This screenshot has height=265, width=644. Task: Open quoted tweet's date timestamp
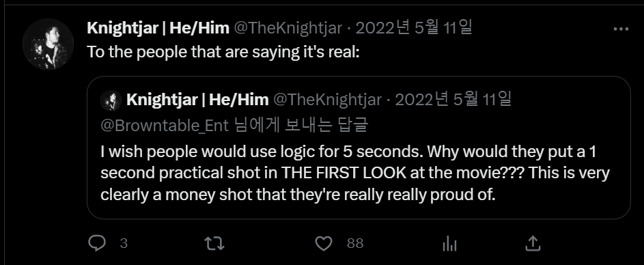tap(453, 99)
